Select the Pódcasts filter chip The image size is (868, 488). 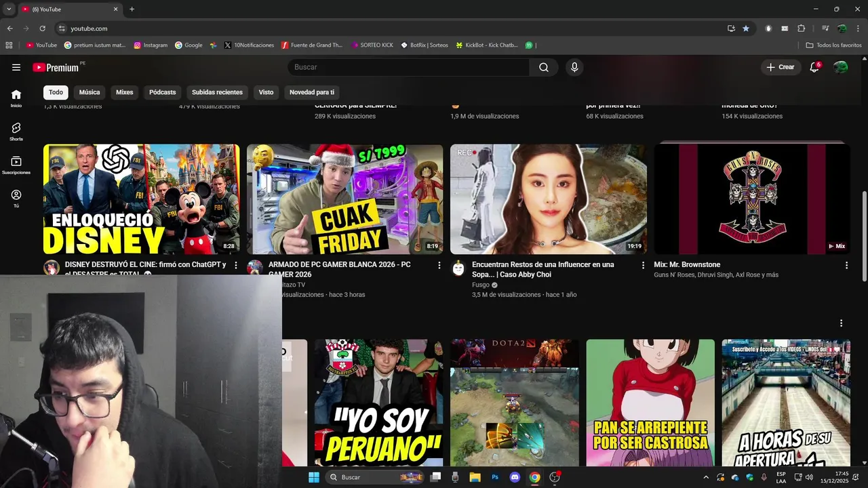163,92
